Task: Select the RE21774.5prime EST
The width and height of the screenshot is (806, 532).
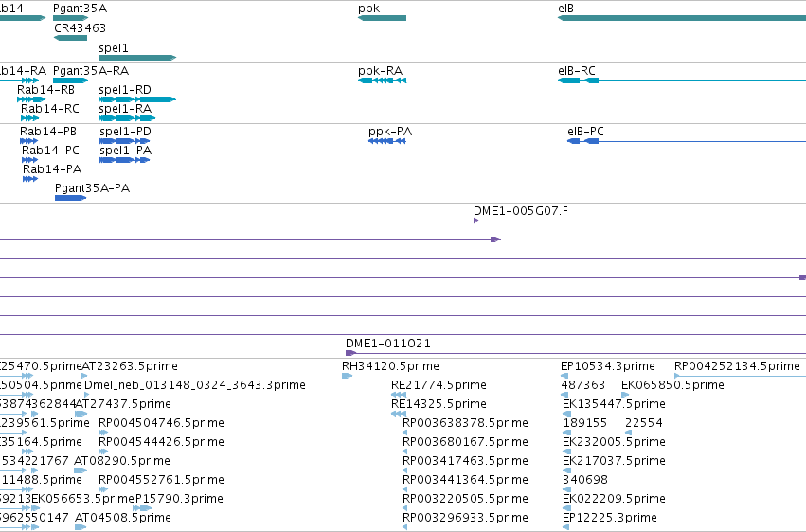Action: (399, 395)
